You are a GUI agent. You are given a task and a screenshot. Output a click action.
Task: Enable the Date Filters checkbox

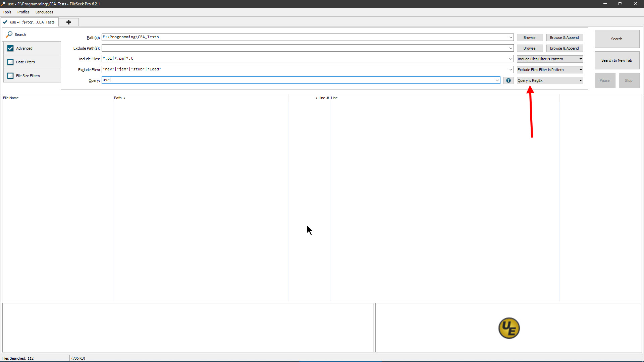pyautogui.click(x=10, y=62)
